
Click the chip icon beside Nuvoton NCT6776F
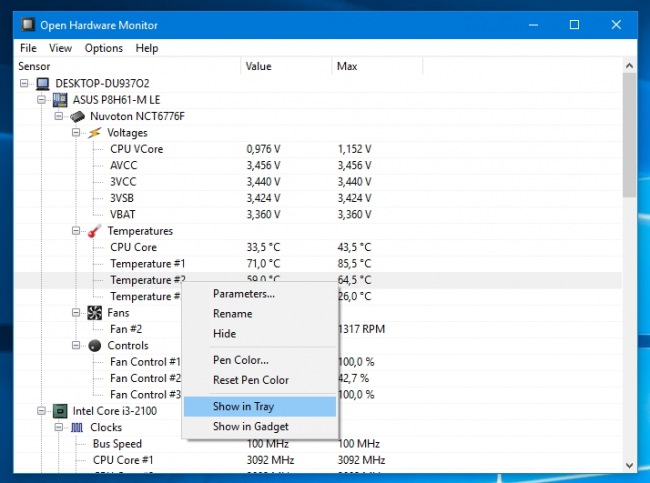[78, 117]
